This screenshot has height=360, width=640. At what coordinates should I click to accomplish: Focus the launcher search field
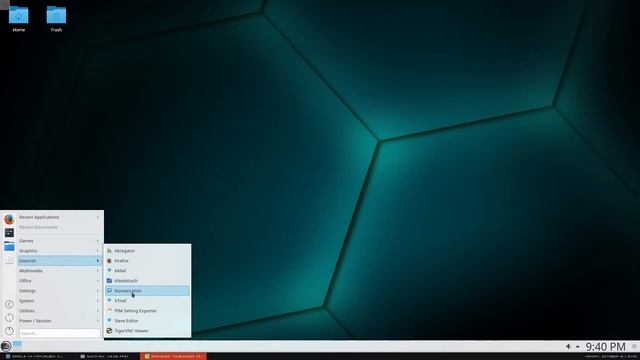(60, 333)
